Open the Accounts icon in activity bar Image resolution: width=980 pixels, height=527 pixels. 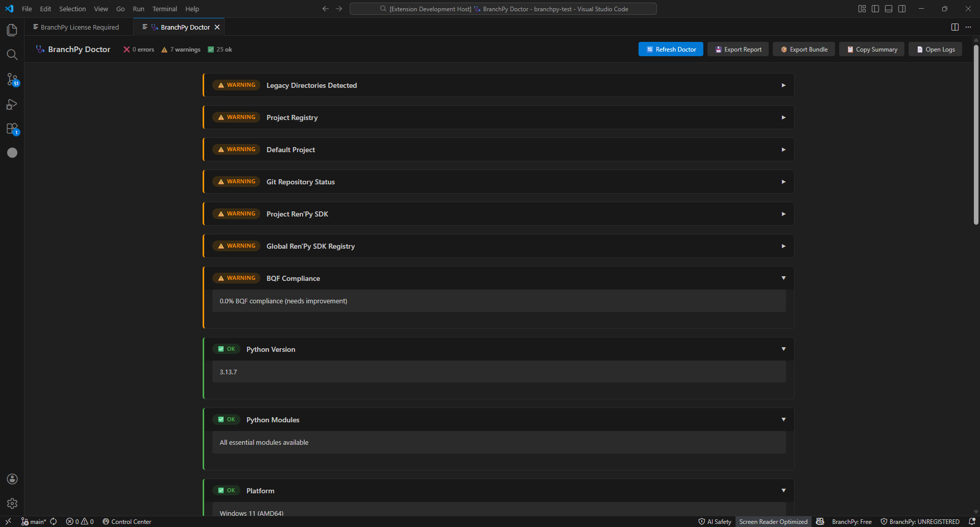[x=12, y=479]
